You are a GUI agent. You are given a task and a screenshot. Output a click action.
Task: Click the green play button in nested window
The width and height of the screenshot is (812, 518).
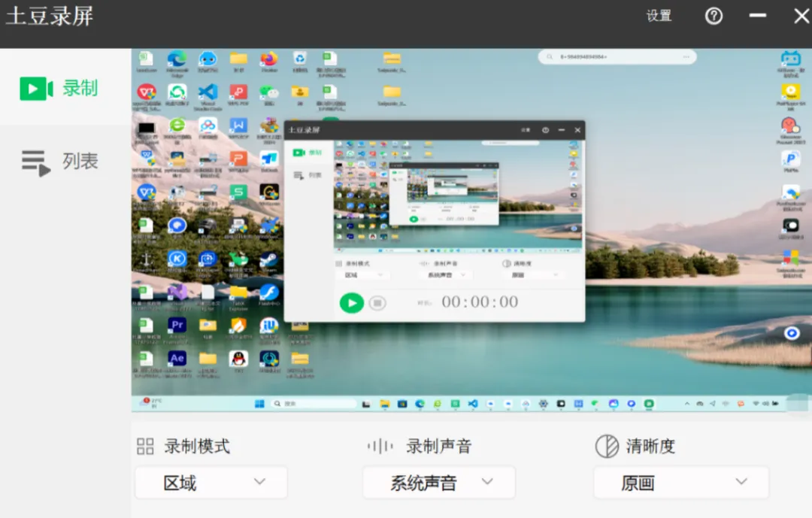point(352,303)
